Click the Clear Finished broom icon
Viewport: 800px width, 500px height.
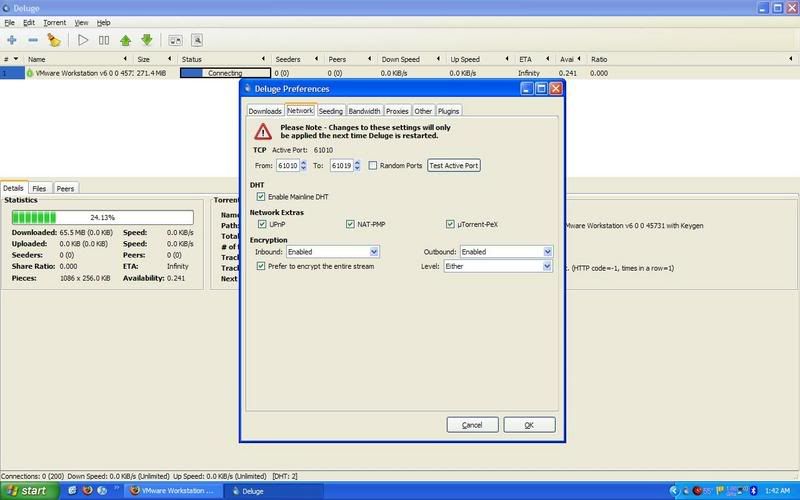tap(54, 40)
